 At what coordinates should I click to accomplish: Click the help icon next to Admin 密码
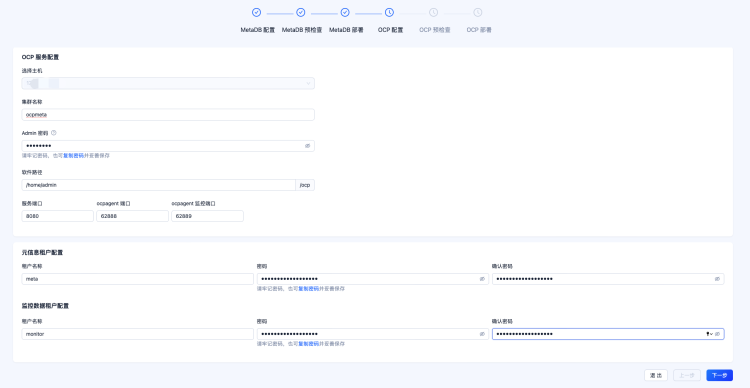point(54,133)
